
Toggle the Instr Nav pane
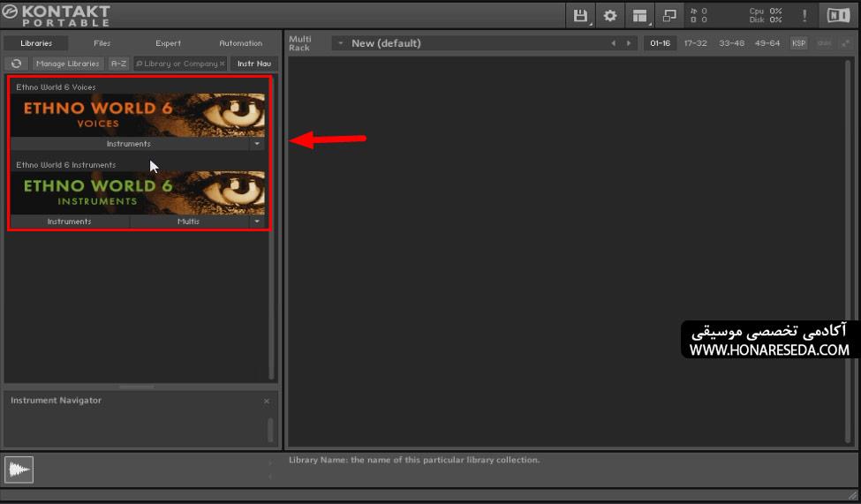coord(254,64)
